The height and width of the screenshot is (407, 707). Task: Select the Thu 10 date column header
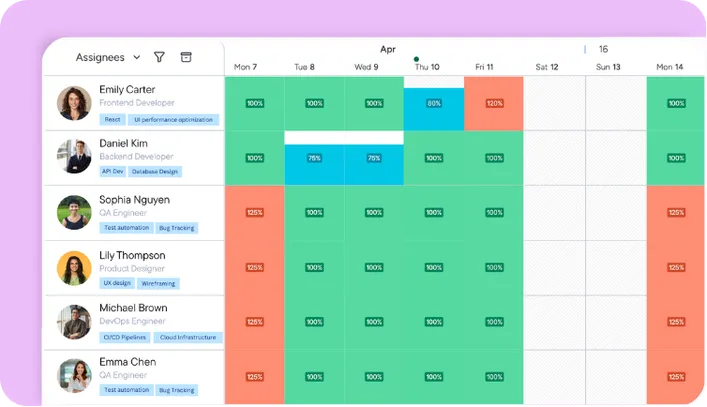click(427, 67)
